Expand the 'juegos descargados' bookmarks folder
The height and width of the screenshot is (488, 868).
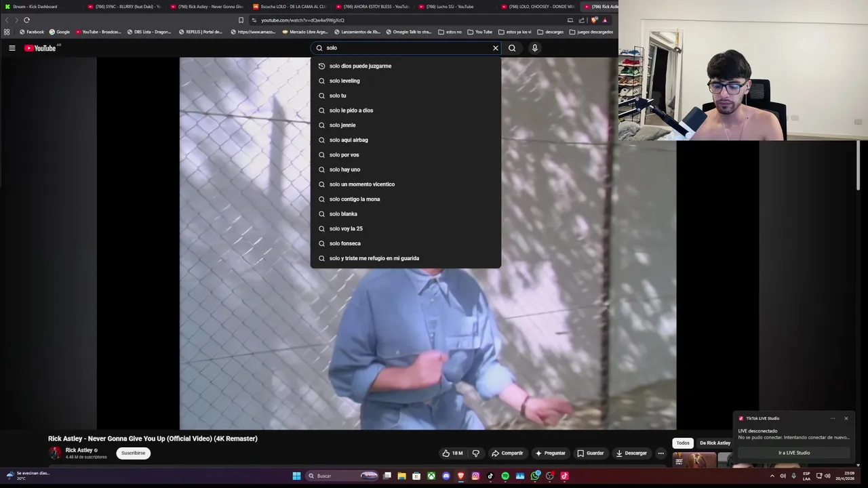591,32
